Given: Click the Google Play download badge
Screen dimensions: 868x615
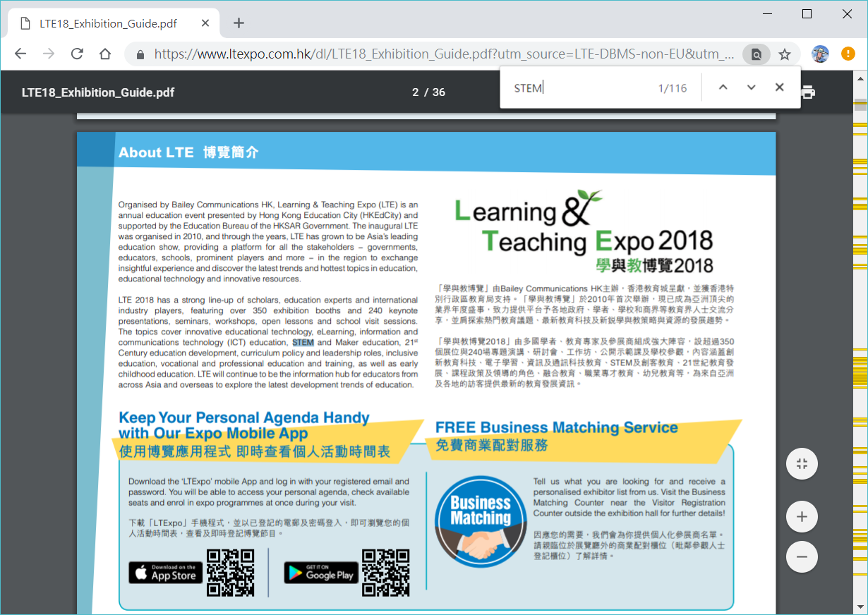Looking at the screenshot, I should (x=321, y=573).
